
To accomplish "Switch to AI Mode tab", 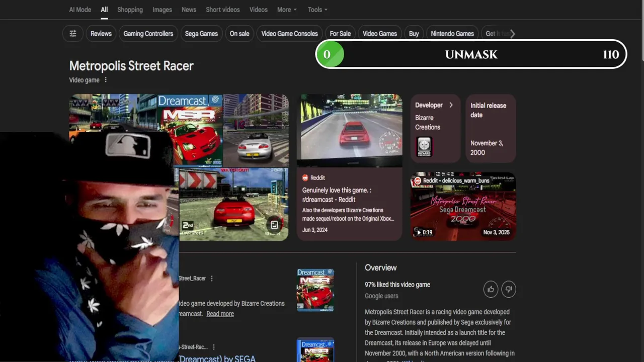I will [x=80, y=10].
